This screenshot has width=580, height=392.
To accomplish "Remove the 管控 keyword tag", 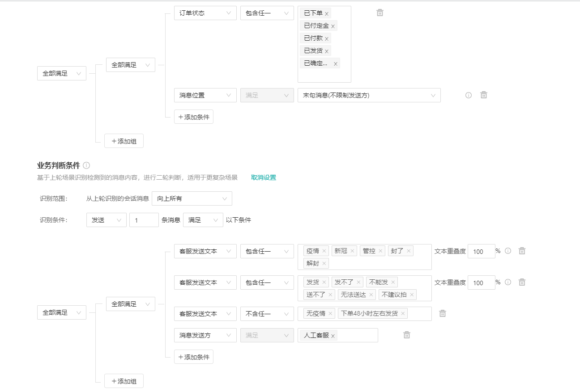I will point(380,251).
